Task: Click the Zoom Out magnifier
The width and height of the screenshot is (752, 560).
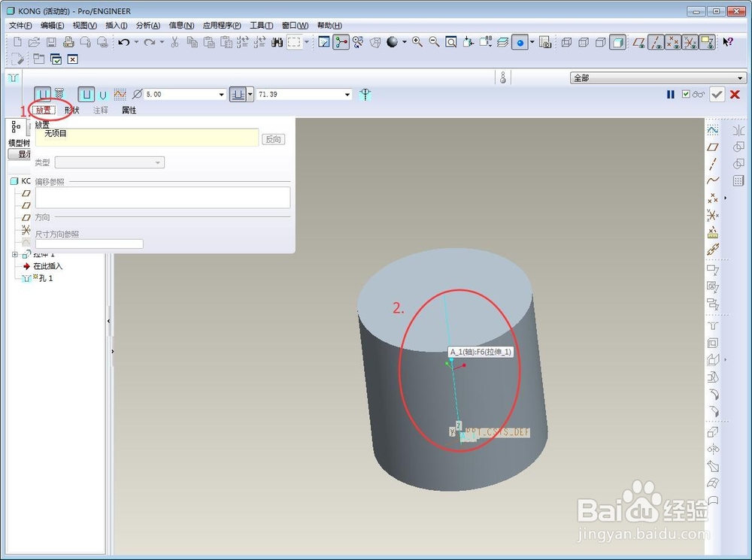Action: click(434, 42)
